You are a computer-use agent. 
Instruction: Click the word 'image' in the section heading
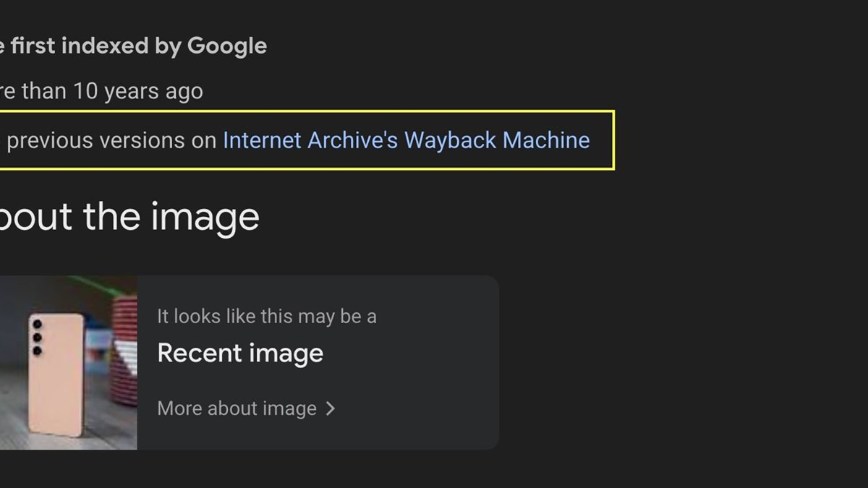[206, 216]
